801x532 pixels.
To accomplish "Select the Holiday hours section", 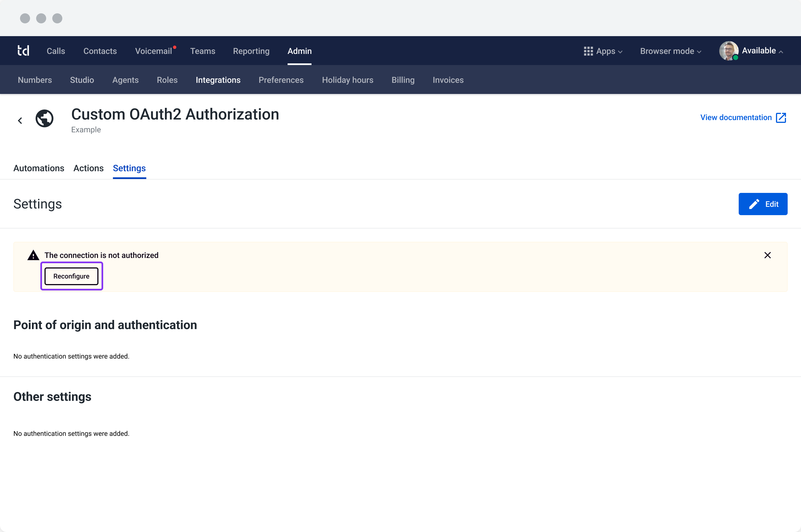I will pyautogui.click(x=348, y=80).
